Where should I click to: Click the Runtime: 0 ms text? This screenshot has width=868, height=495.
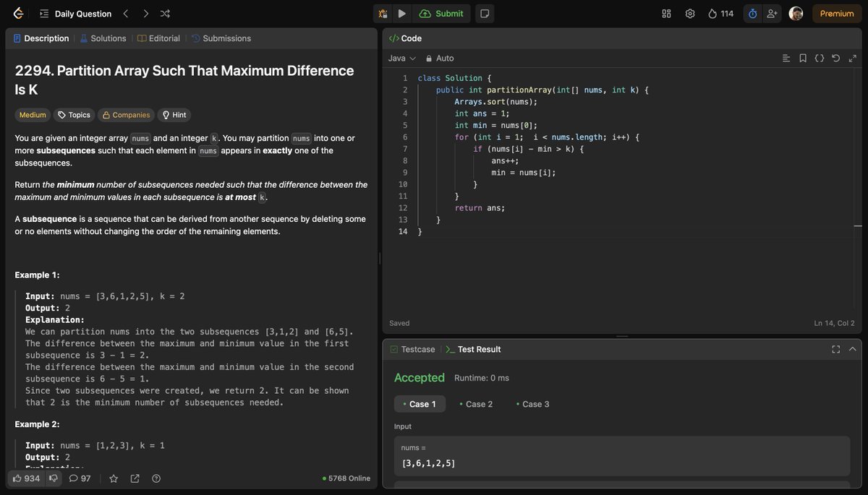[x=482, y=378]
